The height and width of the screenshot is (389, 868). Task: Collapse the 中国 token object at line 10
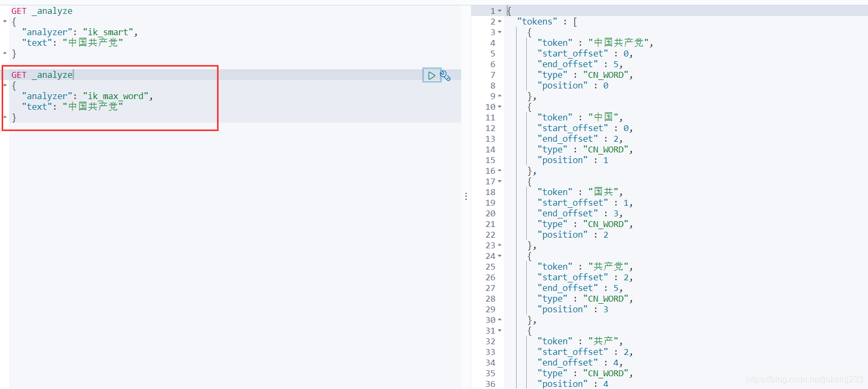coord(500,107)
